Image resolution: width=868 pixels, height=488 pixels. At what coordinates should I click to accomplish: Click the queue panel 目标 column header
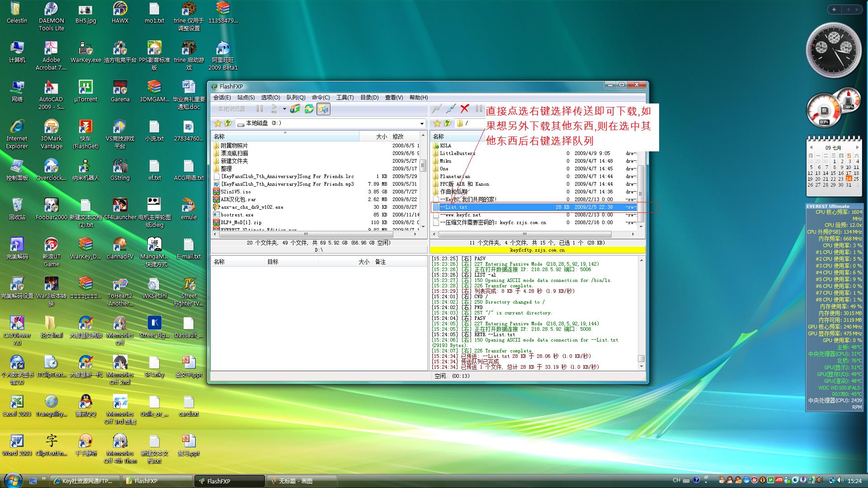(x=291, y=262)
